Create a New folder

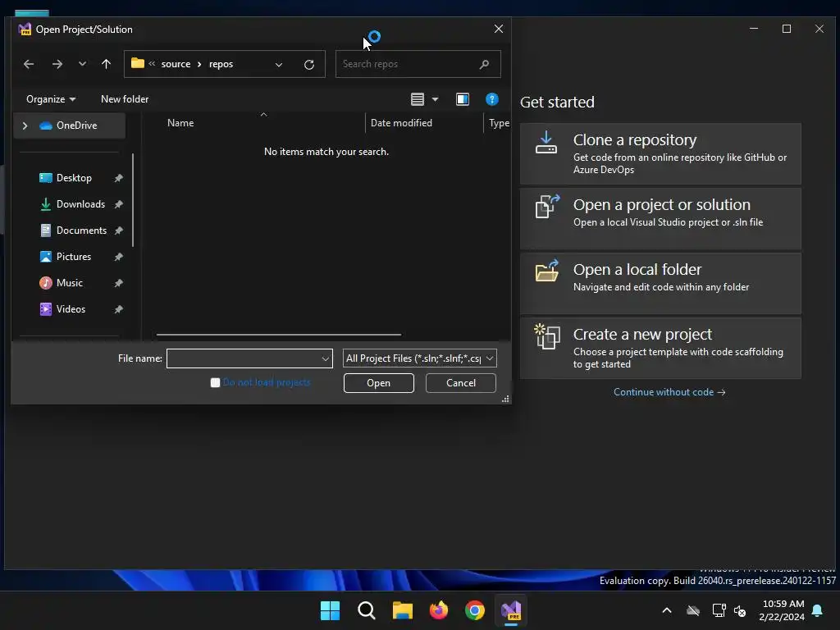(x=125, y=99)
